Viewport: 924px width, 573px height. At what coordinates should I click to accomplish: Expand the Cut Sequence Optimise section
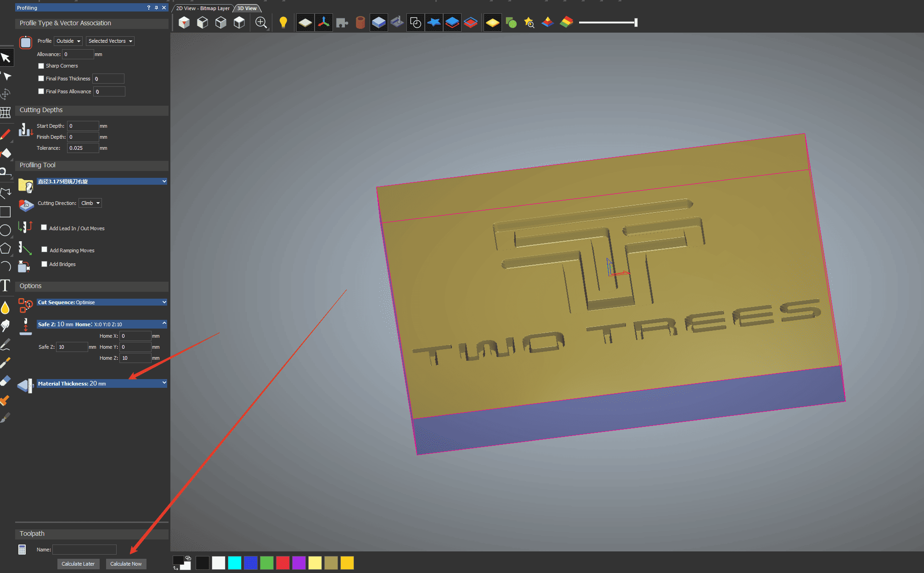point(101,302)
